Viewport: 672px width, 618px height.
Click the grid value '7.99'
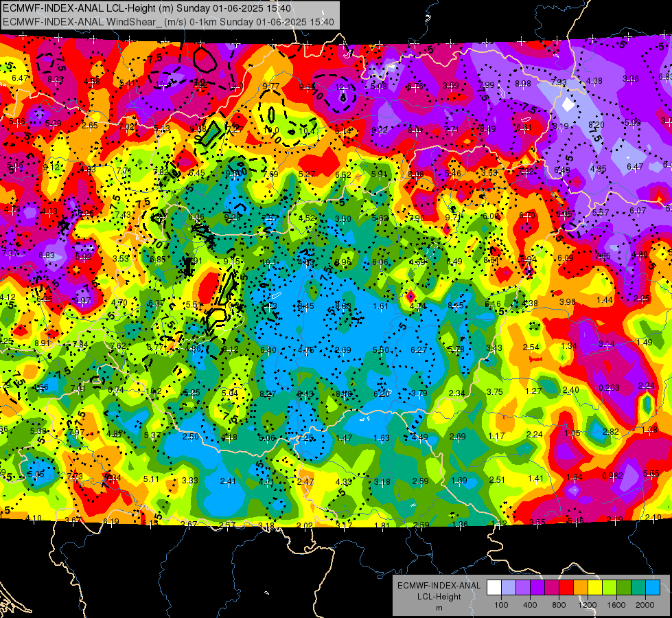(x=487, y=84)
